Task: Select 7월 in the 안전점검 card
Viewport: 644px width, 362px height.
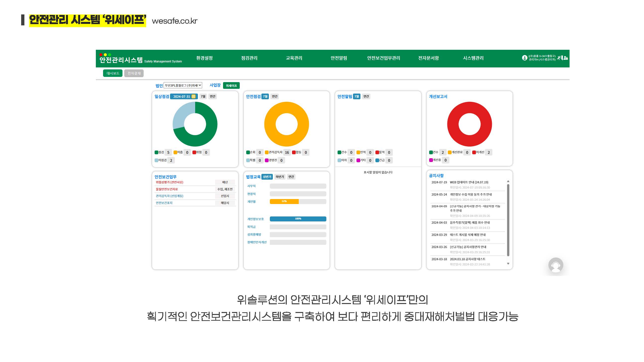Action: 265,97
